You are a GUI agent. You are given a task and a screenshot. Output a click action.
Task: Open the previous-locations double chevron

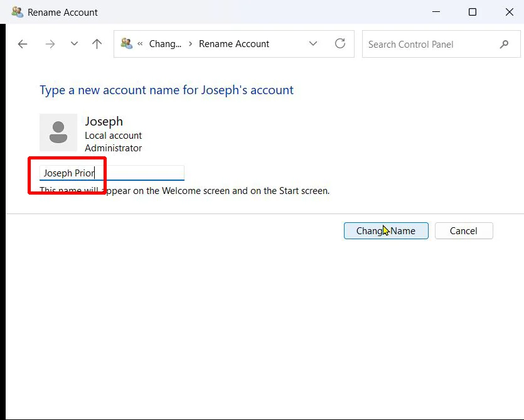click(141, 43)
